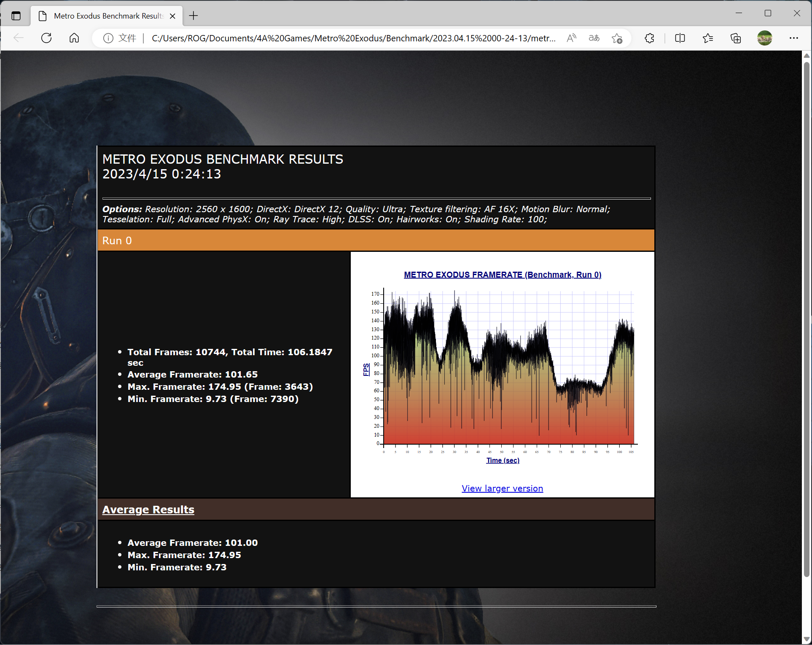Close the browser window
This screenshot has height=645, width=812.
[x=797, y=13]
